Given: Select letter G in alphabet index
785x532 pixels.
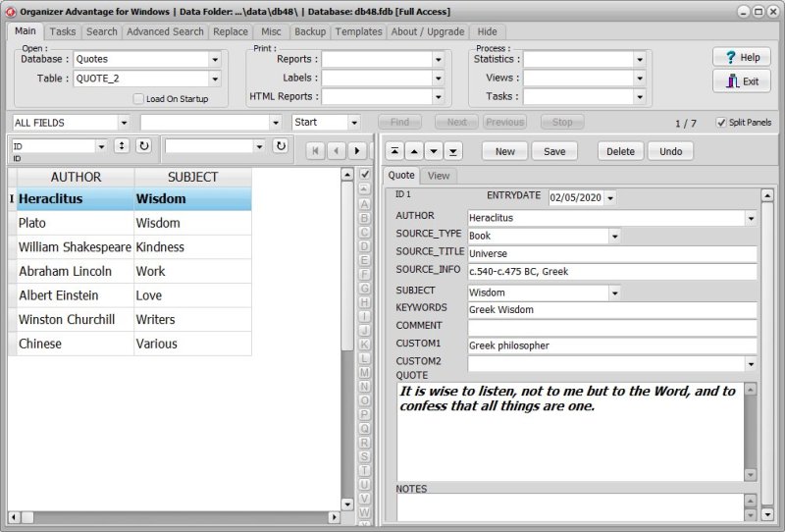Looking at the screenshot, I should click(x=364, y=288).
